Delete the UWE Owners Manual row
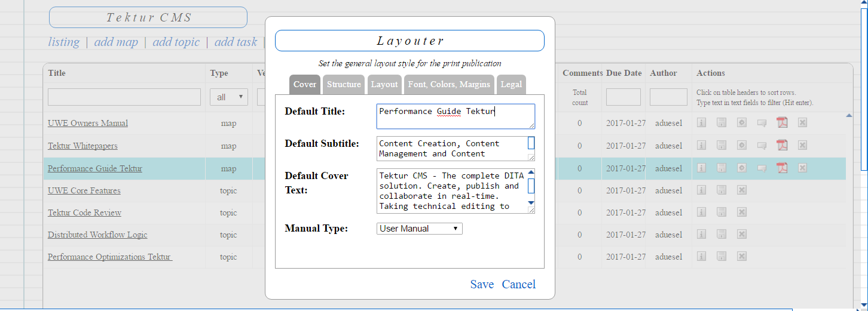Image resolution: width=868 pixels, height=311 pixels. click(x=802, y=123)
